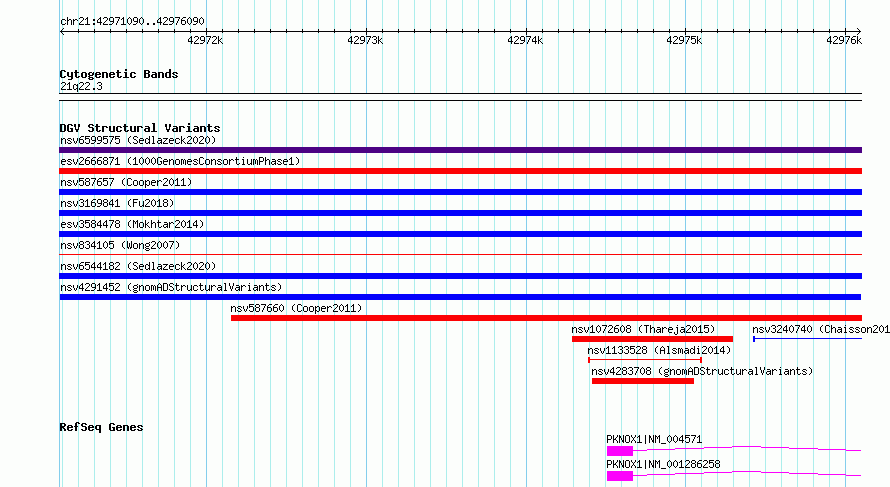
Task: Select the thin blue nsv3240740 line
Action: pos(807,339)
